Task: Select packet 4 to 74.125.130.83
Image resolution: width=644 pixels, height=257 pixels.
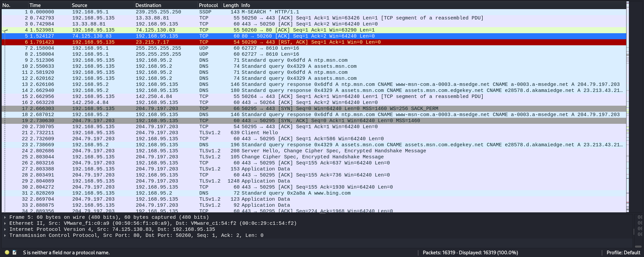Action: coord(314,30)
